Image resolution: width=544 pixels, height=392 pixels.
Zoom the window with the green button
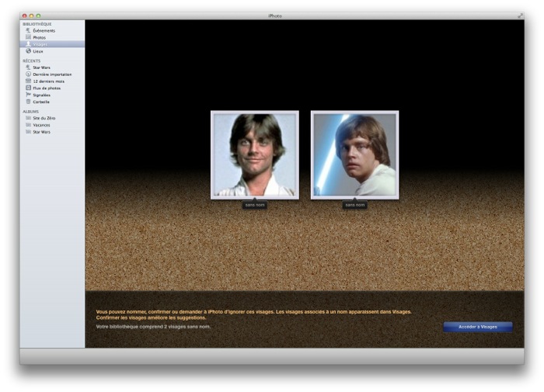tap(39, 16)
